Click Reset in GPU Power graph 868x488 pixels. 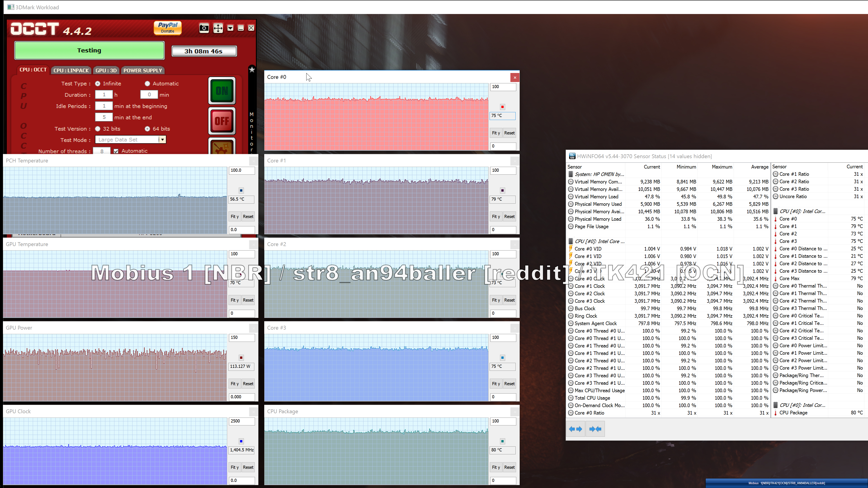(x=248, y=383)
